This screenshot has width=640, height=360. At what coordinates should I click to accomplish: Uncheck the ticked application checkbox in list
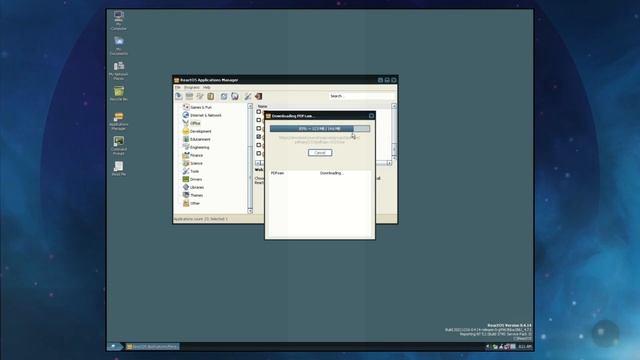pos(258,136)
